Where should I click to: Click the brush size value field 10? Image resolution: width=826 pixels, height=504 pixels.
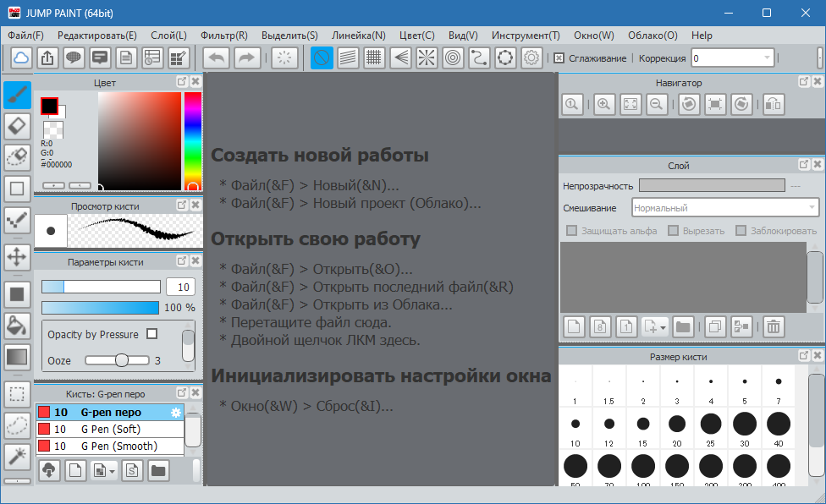click(181, 287)
